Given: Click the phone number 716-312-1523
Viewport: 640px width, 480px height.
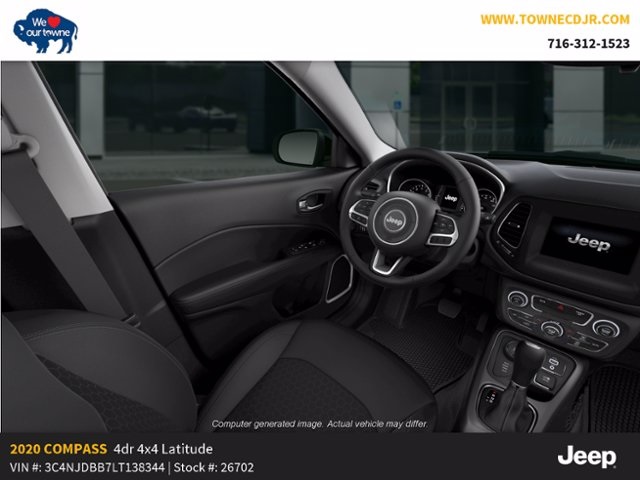Looking at the screenshot, I should click(588, 43).
